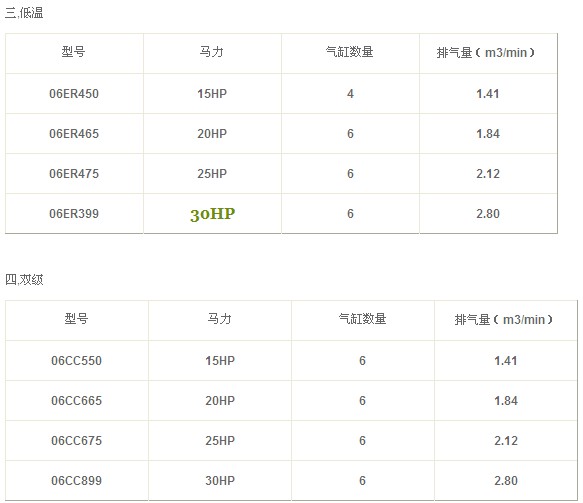Click the 06ER450 model cell
The height and width of the screenshot is (503, 583).
pos(74,94)
